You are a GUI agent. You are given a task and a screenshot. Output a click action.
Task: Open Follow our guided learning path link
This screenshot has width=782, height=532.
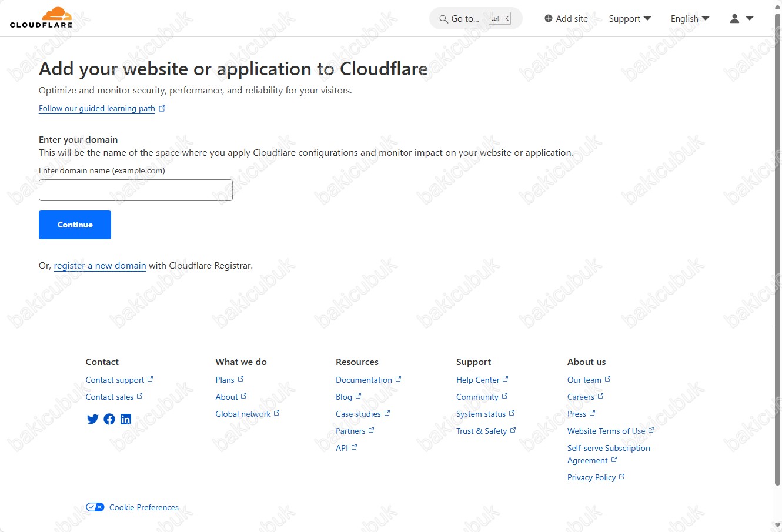[x=97, y=109]
